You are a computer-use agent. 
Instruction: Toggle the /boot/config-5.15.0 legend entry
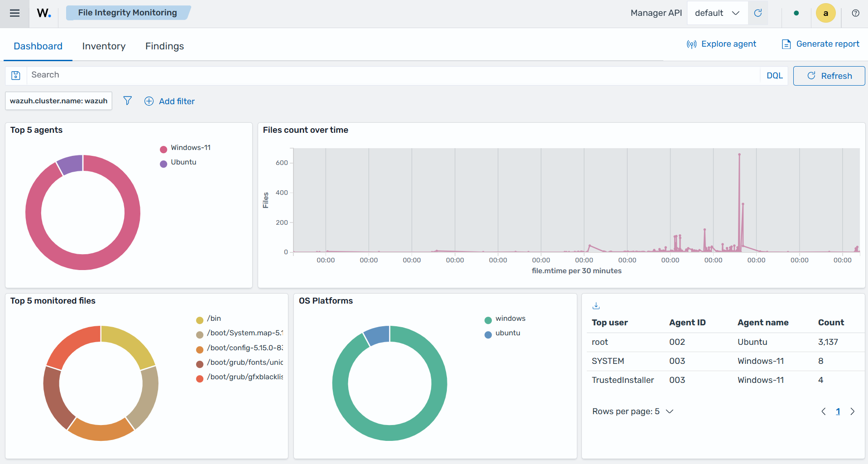tap(240, 348)
